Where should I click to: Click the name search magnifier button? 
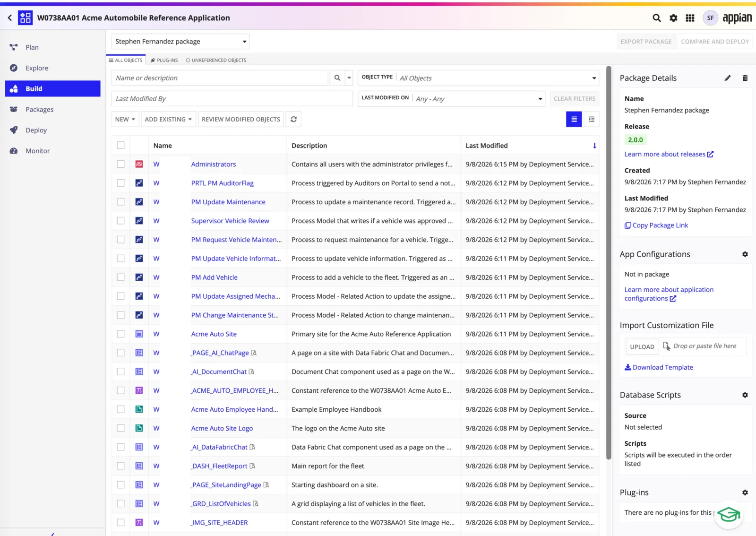pyautogui.click(x=337, y=78)
